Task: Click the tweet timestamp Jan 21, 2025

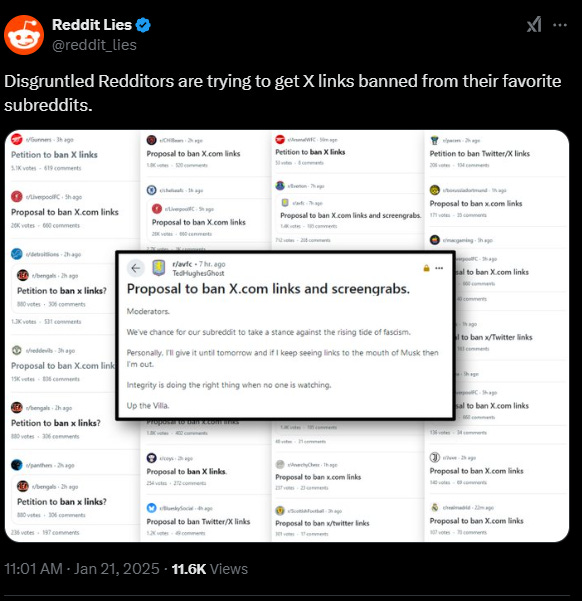Action: tap(117, 569)
